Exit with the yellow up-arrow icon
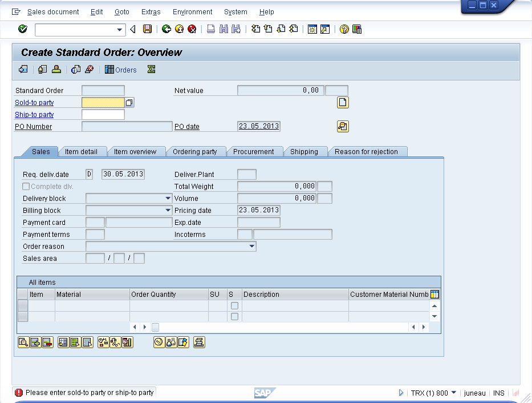 [179, 29]
